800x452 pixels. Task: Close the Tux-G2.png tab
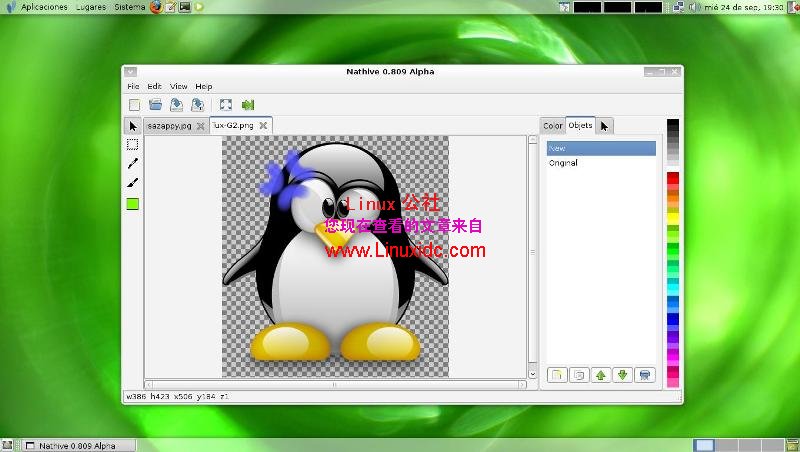pos(263,125)
